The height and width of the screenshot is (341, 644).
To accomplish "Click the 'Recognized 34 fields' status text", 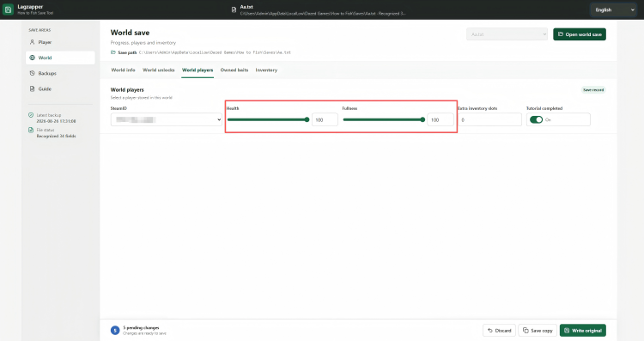I will pos(57,136).
